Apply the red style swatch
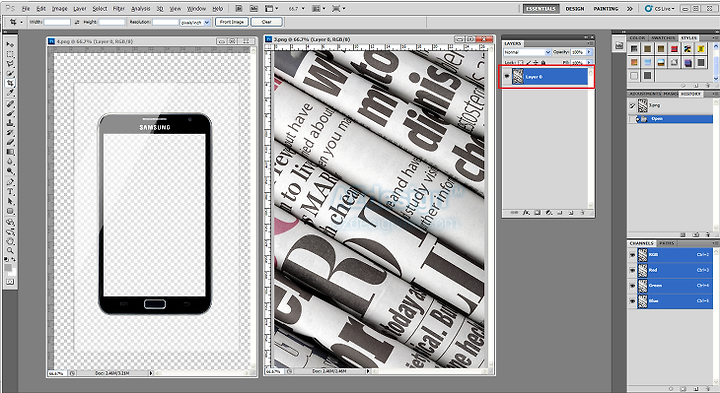 click(x=674, y=49)
